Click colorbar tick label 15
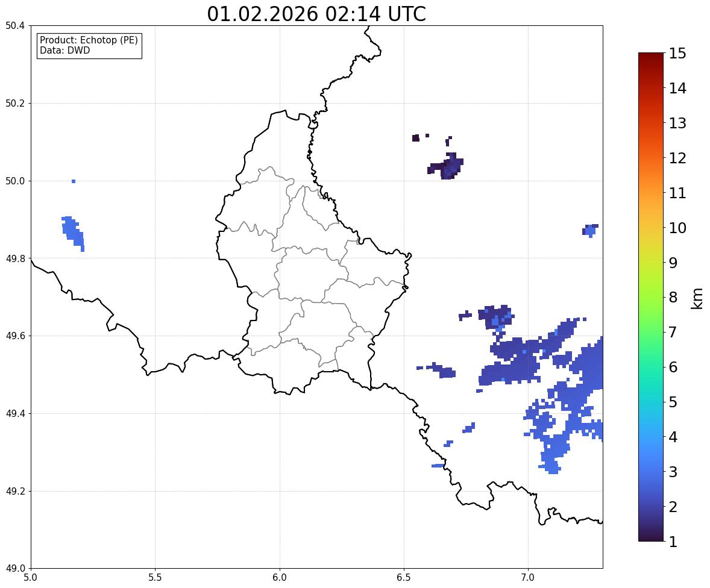This screenshot has width=710, height=588. tap(677, 54)
